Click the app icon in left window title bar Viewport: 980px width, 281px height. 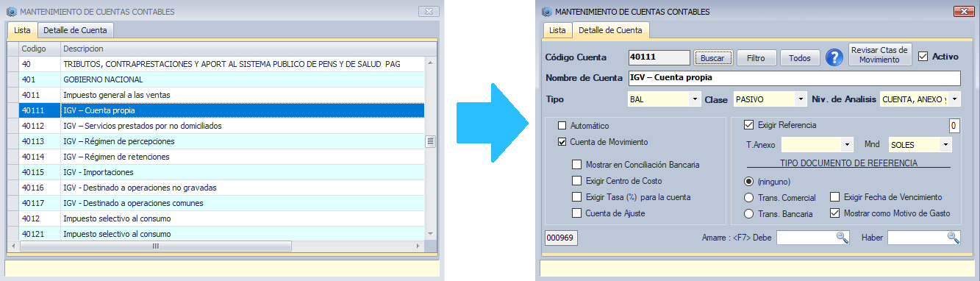pos(12,12)
